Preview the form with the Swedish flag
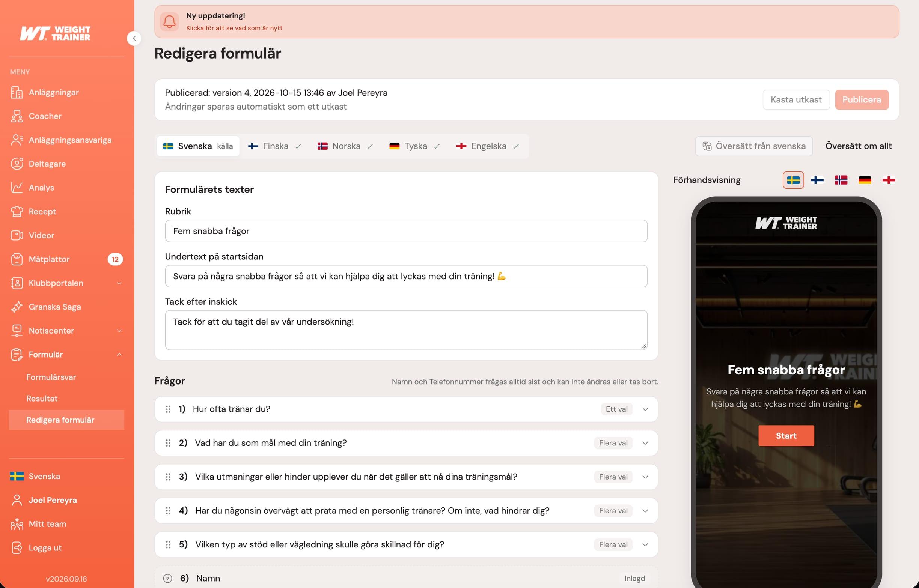 [793, 180]
